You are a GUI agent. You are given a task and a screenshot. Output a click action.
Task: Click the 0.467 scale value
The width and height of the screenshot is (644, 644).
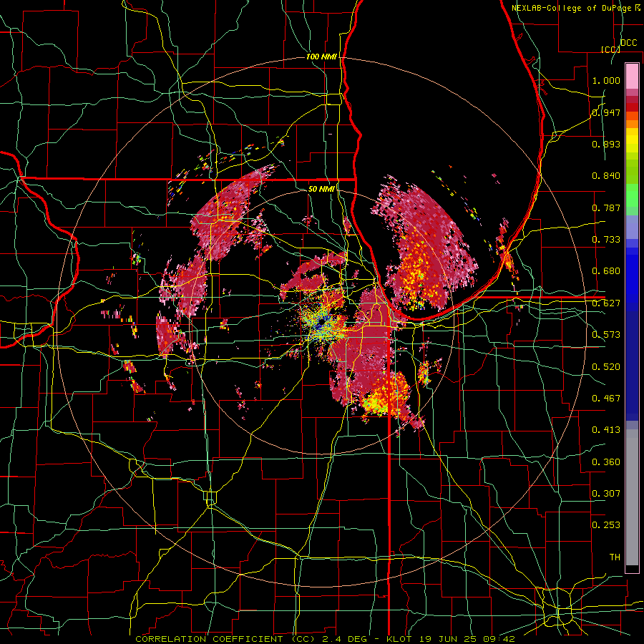tap(606, 399)
